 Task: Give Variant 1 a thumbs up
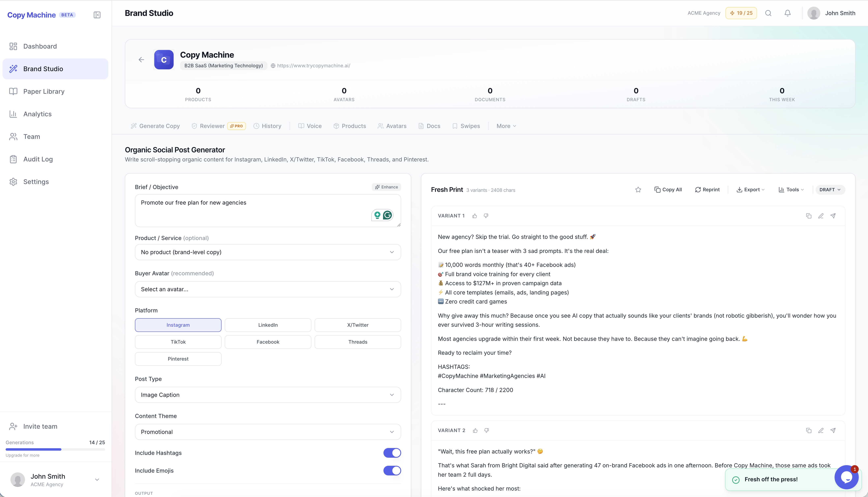474,216
